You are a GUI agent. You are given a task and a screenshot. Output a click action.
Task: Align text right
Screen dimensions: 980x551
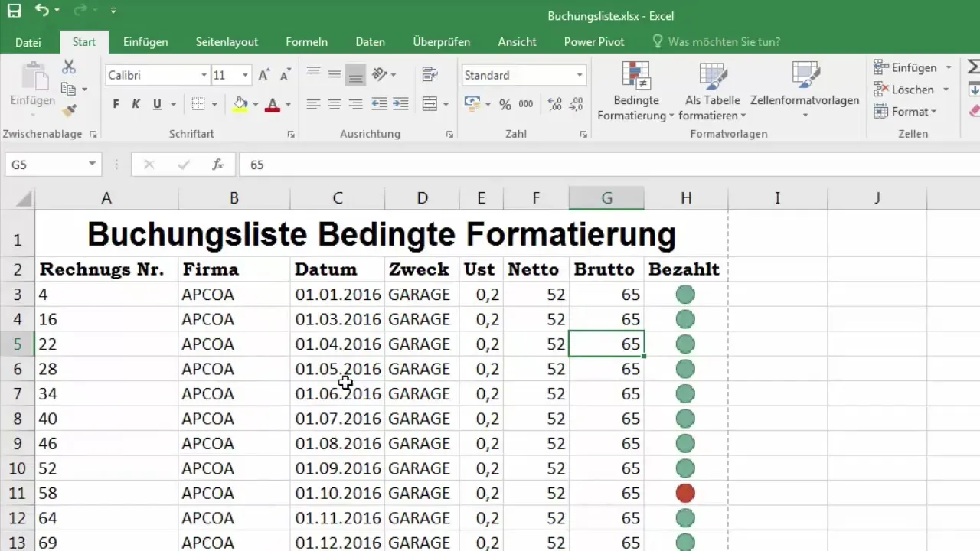(355, 104)
